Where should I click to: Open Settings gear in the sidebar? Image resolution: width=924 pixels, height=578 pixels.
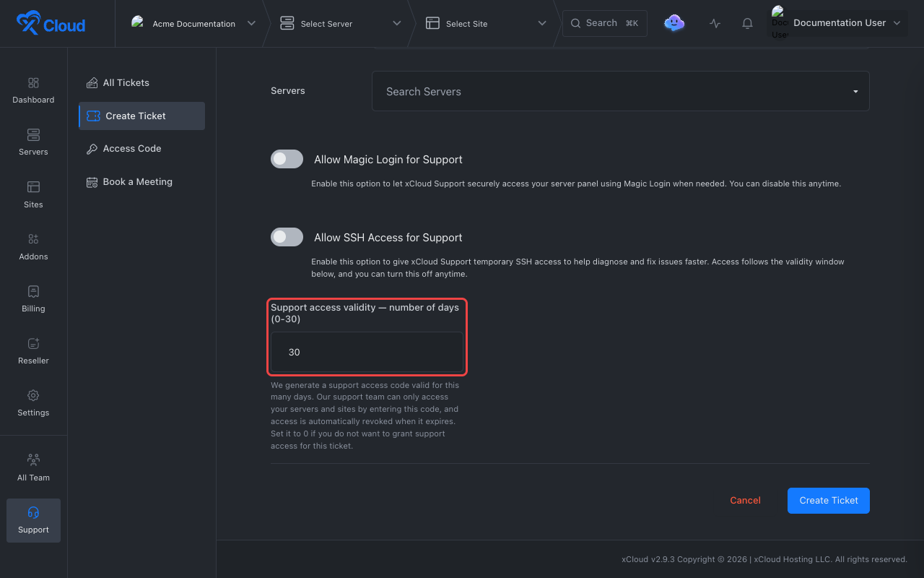(33, 395)
